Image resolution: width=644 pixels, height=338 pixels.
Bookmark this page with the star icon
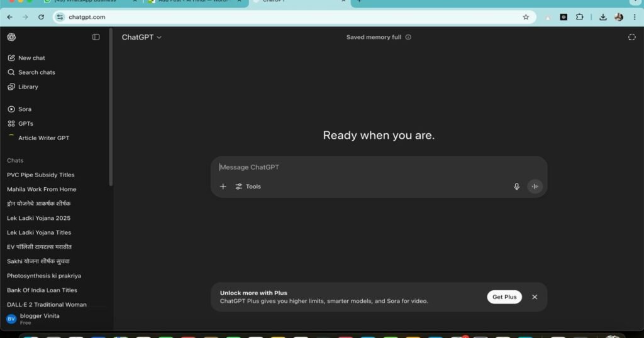526,17
